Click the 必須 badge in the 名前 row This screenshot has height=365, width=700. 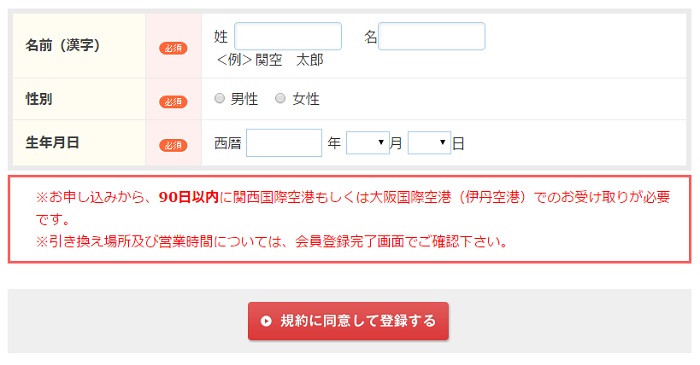[173, 48]
